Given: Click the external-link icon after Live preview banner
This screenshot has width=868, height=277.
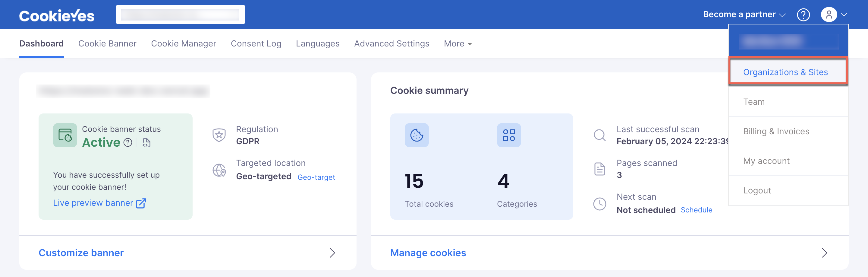Looking at the screenshot, I should (x=141, y=203).
